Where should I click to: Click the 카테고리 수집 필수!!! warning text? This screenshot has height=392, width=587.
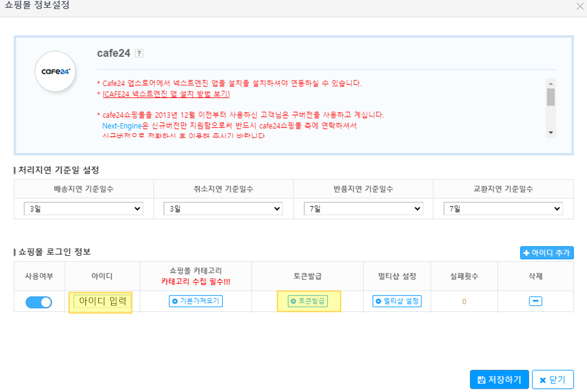point(196,282)
